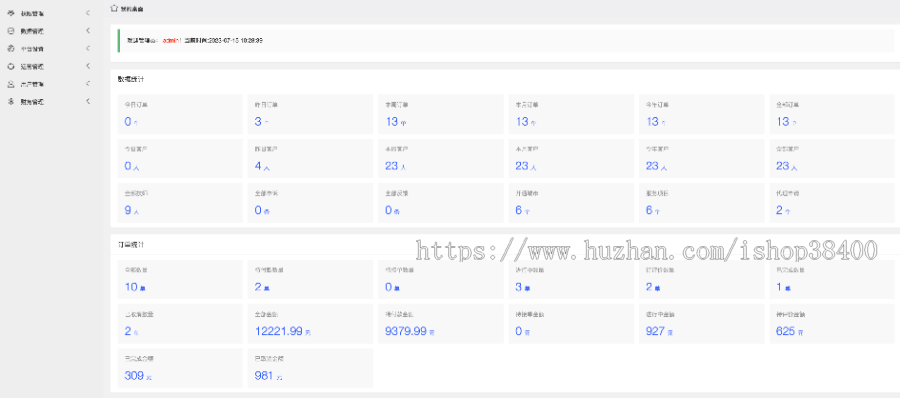Click the finance icon beside 财务管理
Image resolution: width=900 pixels, height=398 pixels.
coord(10,102)
